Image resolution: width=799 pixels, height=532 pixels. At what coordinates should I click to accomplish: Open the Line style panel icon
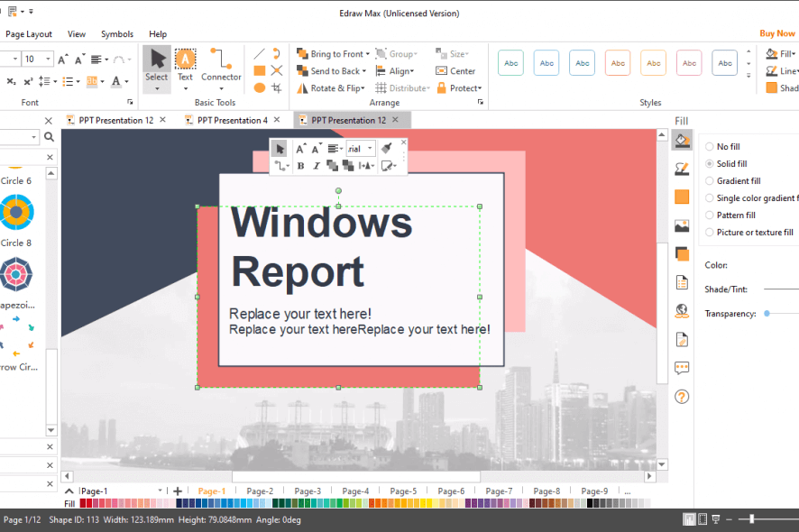(682, 169)
